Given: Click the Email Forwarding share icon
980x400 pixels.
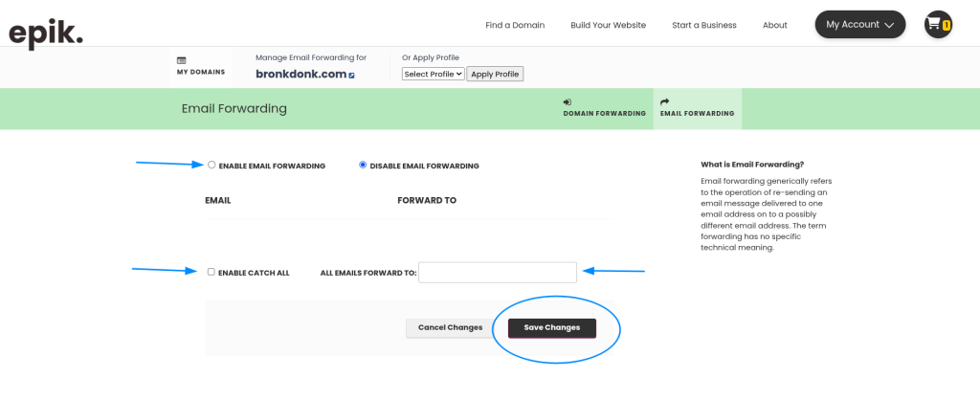Looking at the screenshot, I should coord(665,101).
